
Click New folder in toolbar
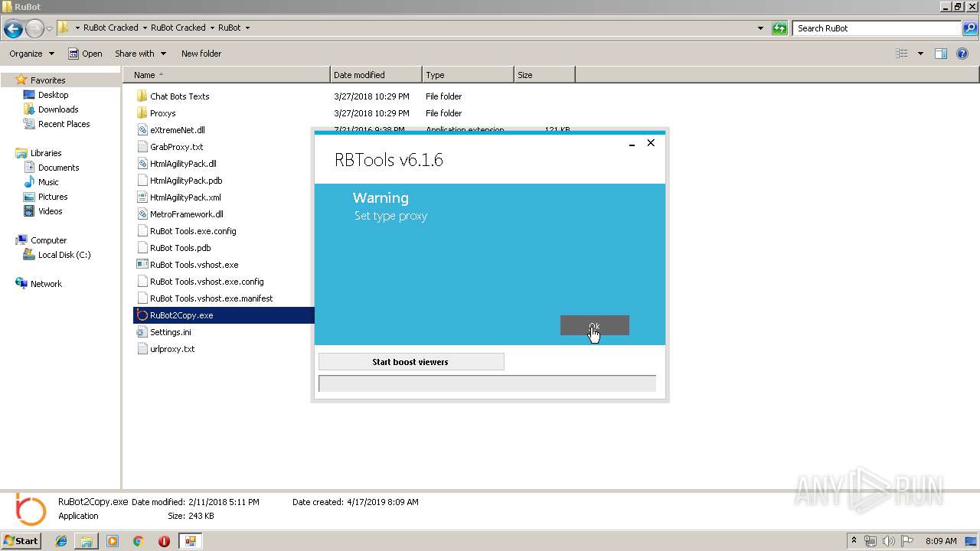click(x=201, y=54)
